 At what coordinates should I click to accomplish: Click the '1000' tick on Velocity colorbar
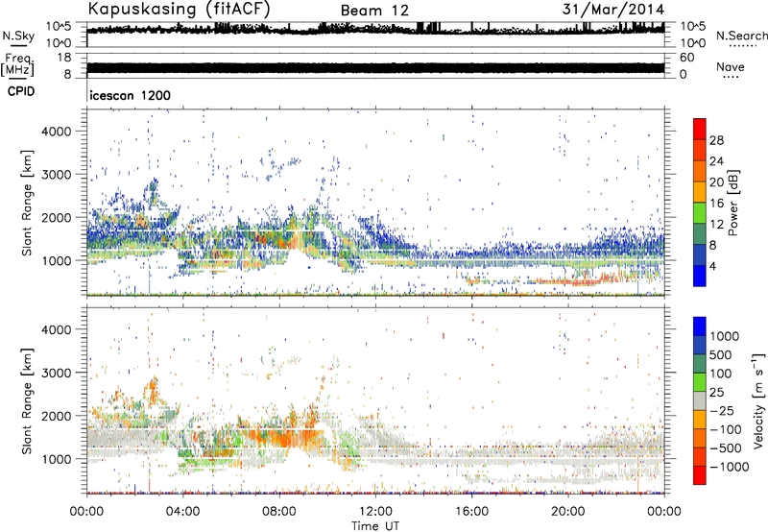[x=725, y=336]
